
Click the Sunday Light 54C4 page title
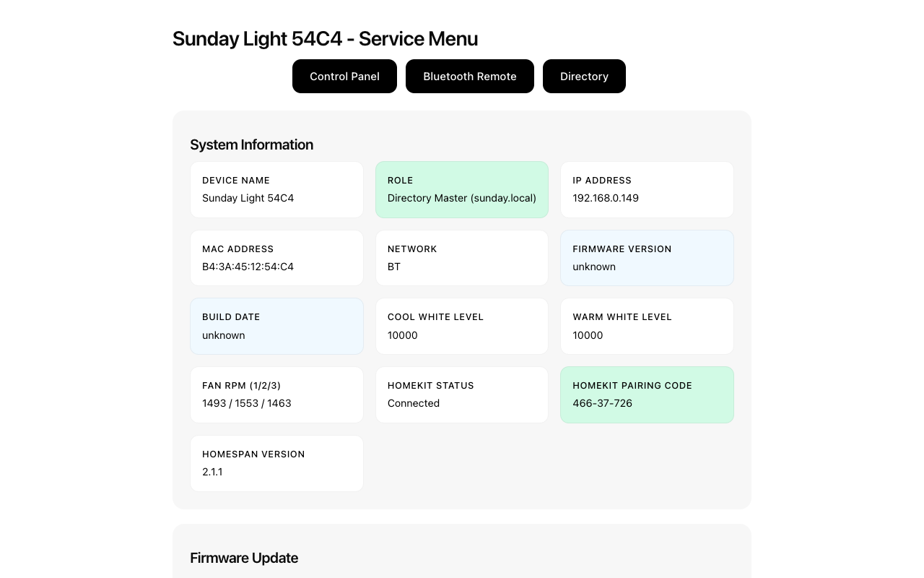(x=325, y=38)
